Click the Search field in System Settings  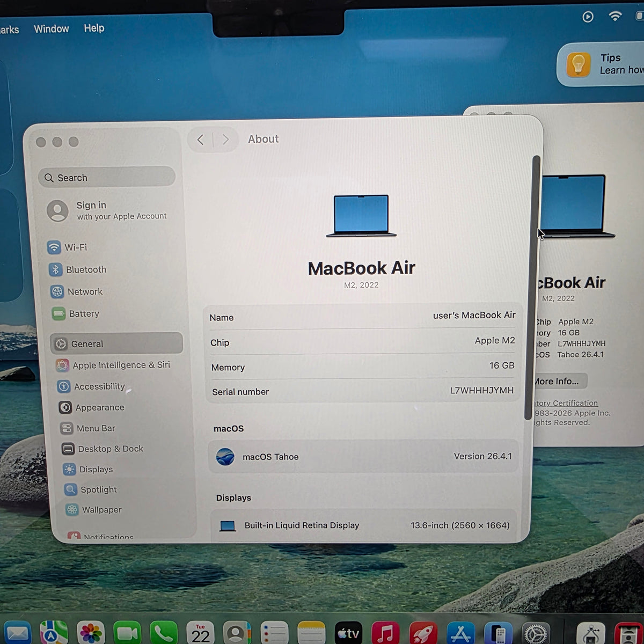click(x=107, y=177)
